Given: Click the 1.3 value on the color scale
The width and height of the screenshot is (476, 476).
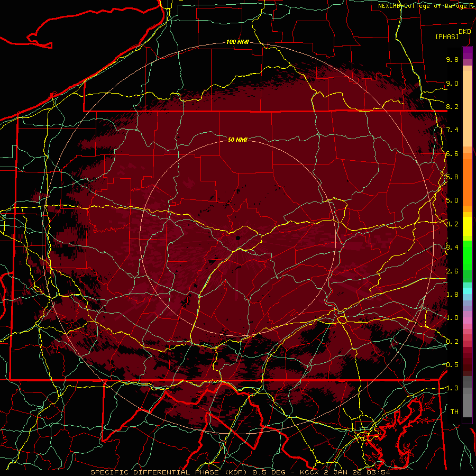Looking at the screenshot, I should coord(452,388).
